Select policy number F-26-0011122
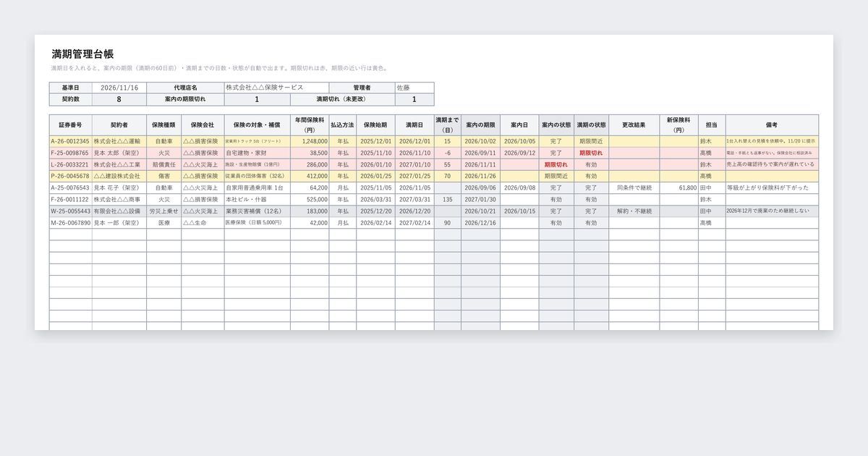Viewport: 868px width, 456px height. pos(71,200)
